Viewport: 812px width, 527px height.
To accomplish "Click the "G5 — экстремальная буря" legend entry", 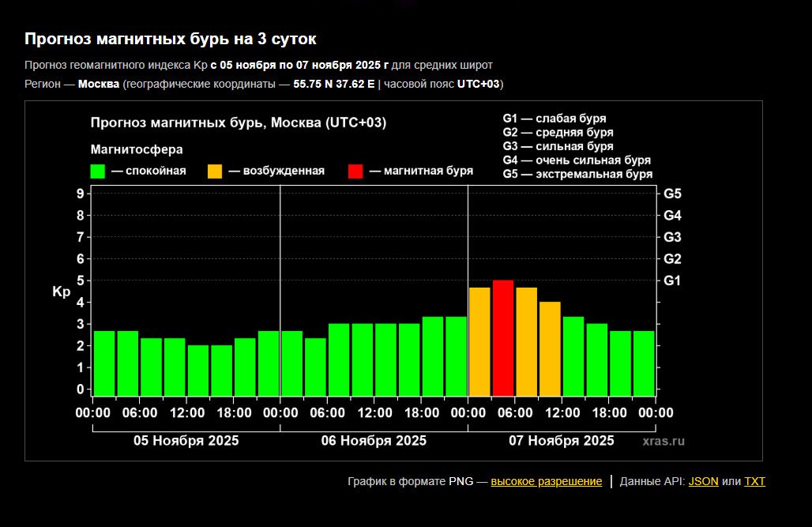I will (577, 175).
